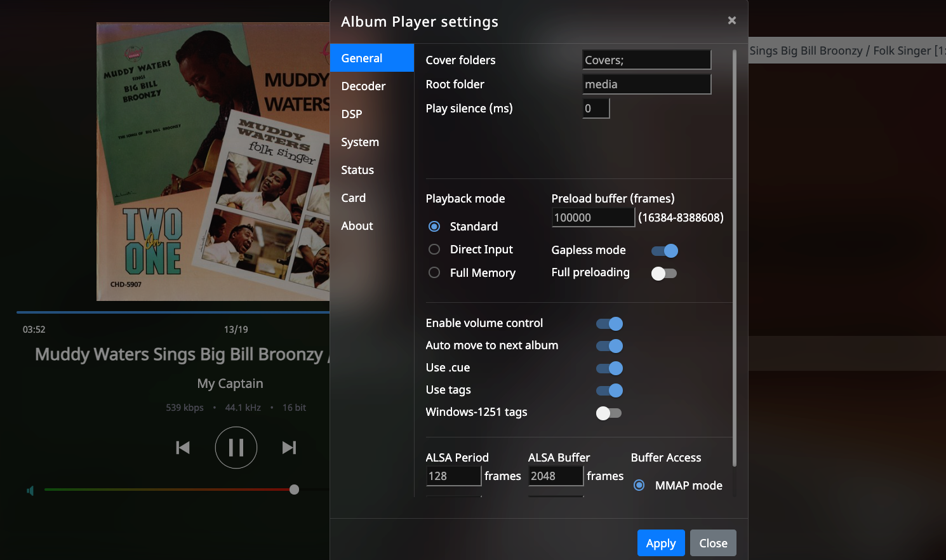Toggle the Use .cue switch

610,368
